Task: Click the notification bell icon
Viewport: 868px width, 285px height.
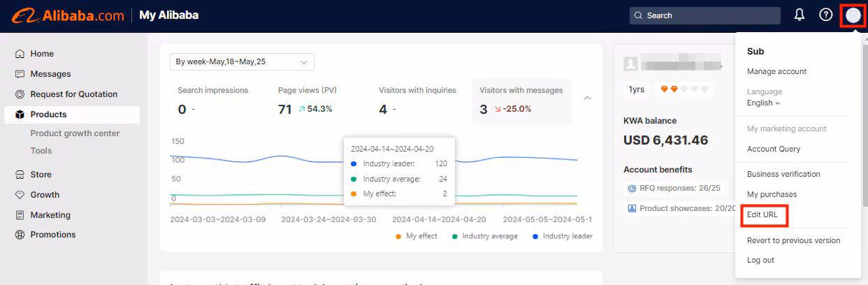Action: coord(800,15)
